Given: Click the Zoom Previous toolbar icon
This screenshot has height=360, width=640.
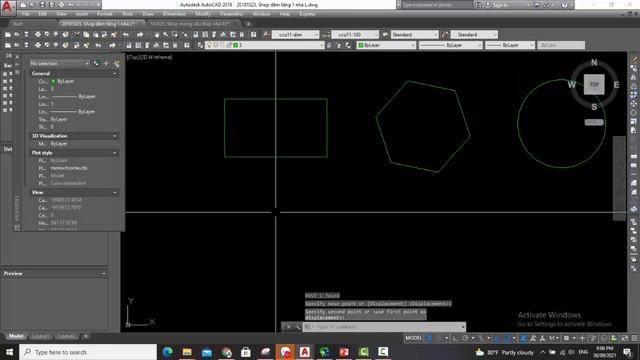Looking at the screenshot, I should tap(184, 35).
